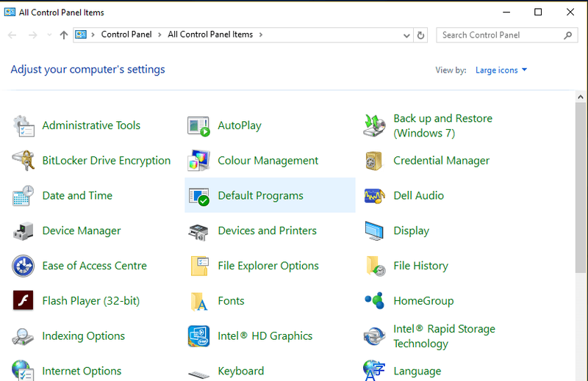Refresh the Control Panel view
This screenshot has height=381, width=588.
click(x=420, y=35)
